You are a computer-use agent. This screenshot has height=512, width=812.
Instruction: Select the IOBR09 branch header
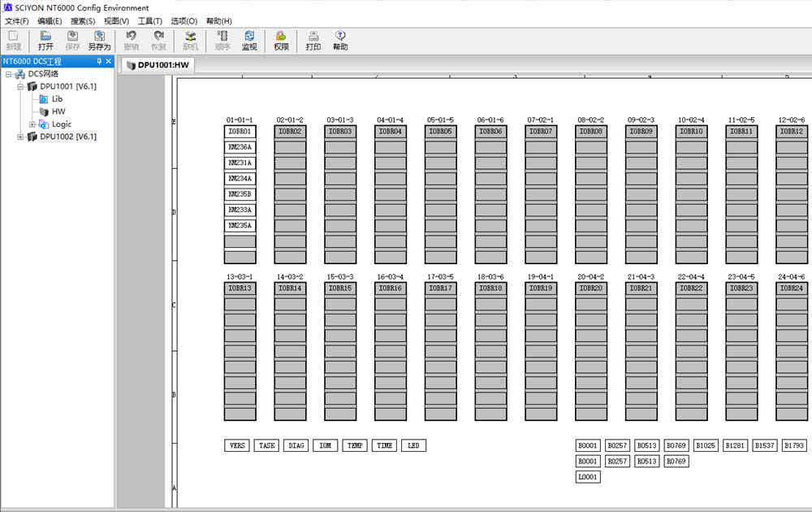[641, 132]
